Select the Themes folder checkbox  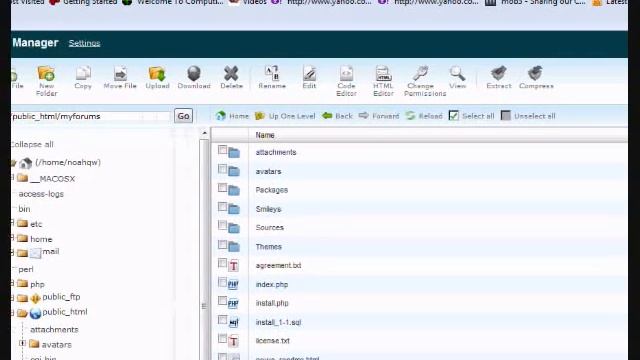(x=222, y=244)
